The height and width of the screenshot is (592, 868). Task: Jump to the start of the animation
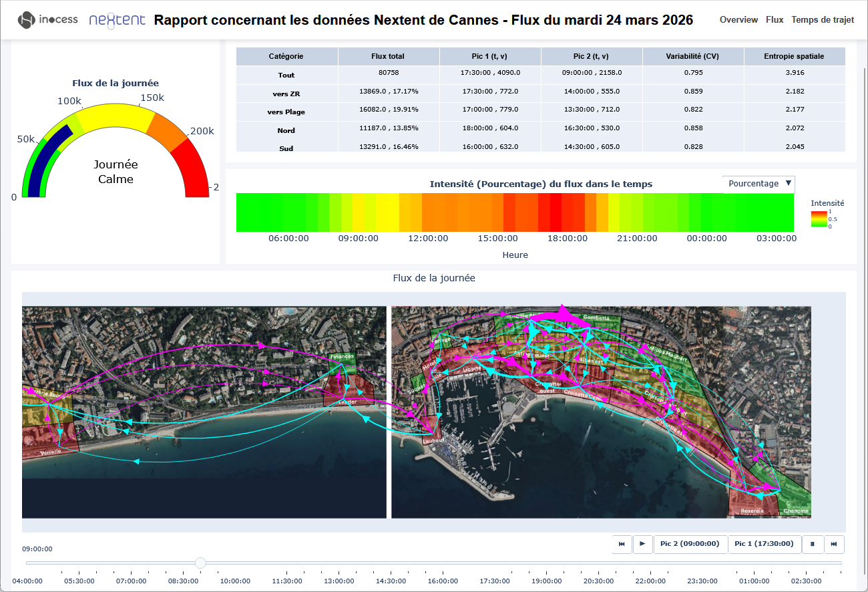622,544
